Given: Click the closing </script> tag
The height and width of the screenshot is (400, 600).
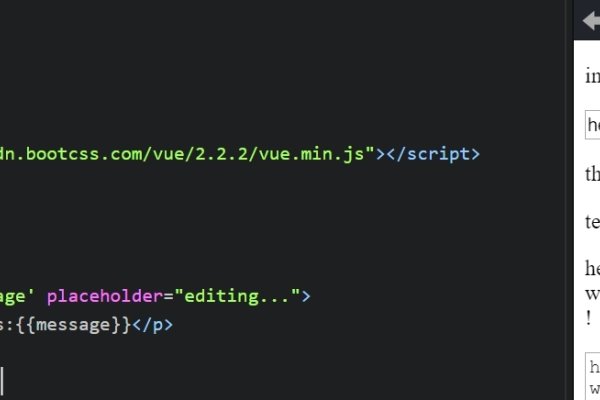Looking at the screenshot, I should point(433,154).
